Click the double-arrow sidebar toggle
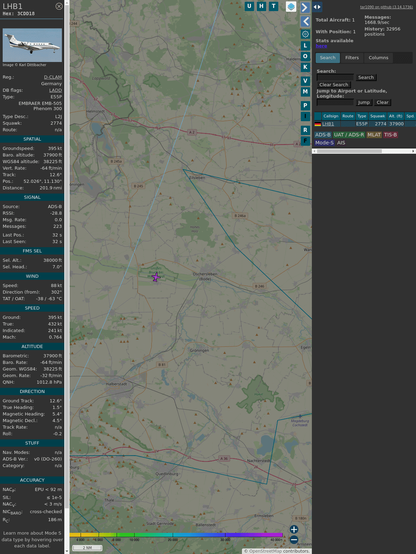The width and height of the screenshot is (416, 554). pos(317,7)
